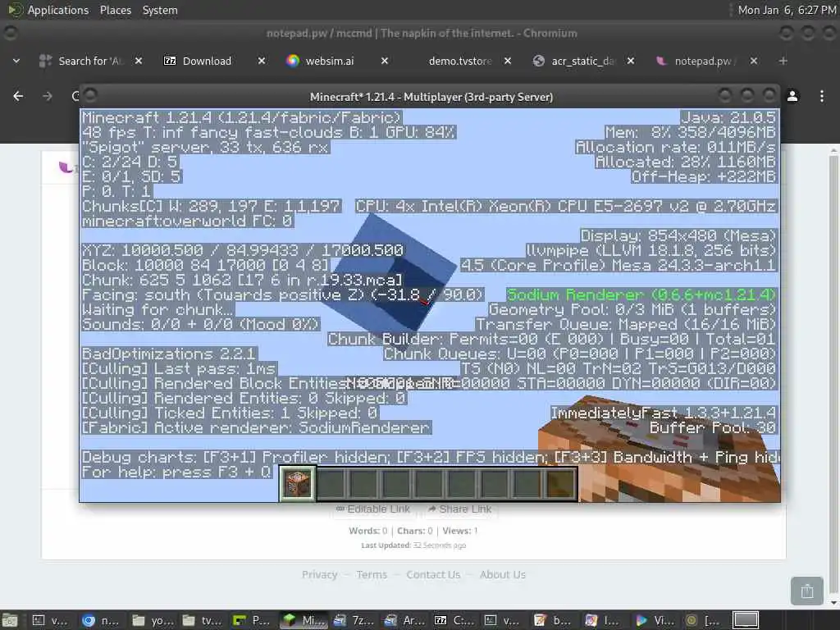Close the notepad.pw tab

[x=754, y=61]
